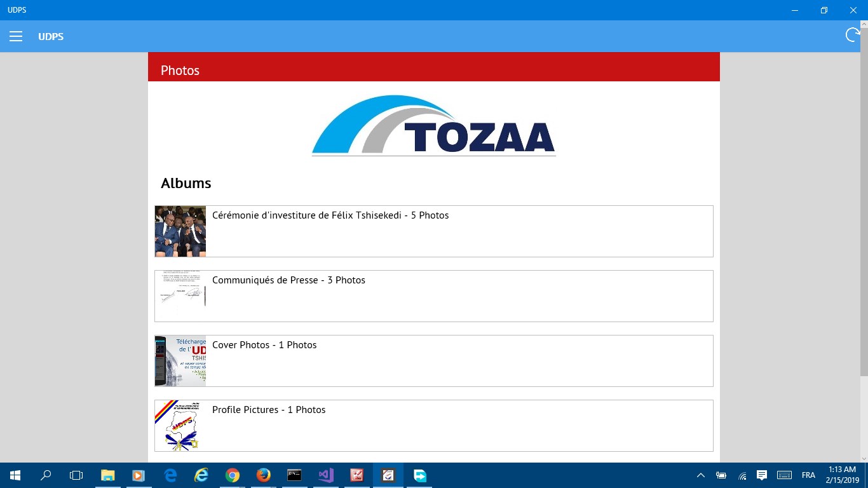Minimize the UDPS window
This screenshot has height=488, width=868.
point(795,10)
